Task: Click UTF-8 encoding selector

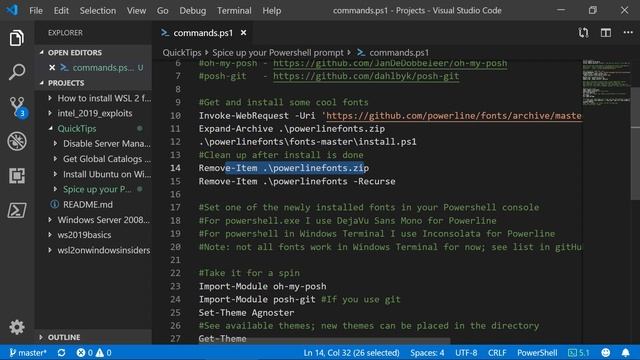Action: click(466, 353)
